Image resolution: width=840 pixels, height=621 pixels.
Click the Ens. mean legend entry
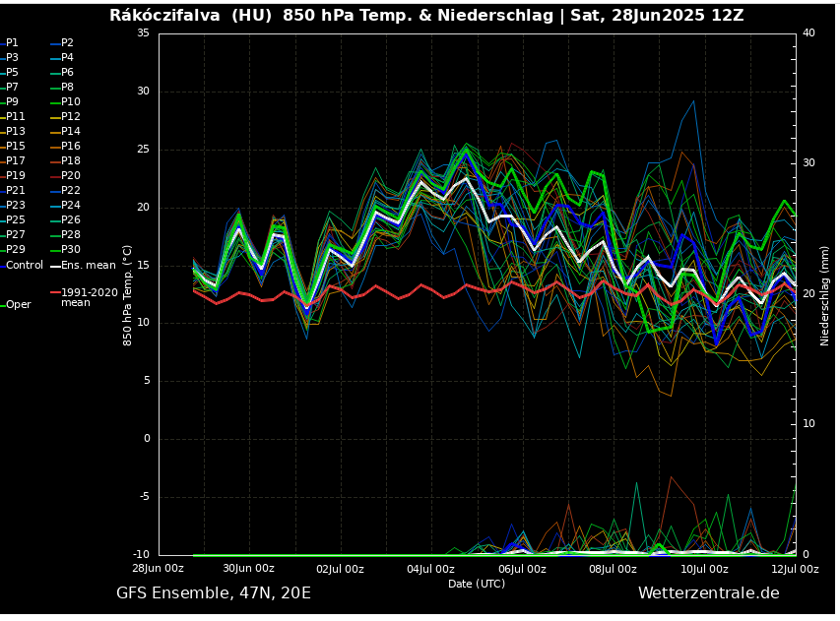(88, 266)
